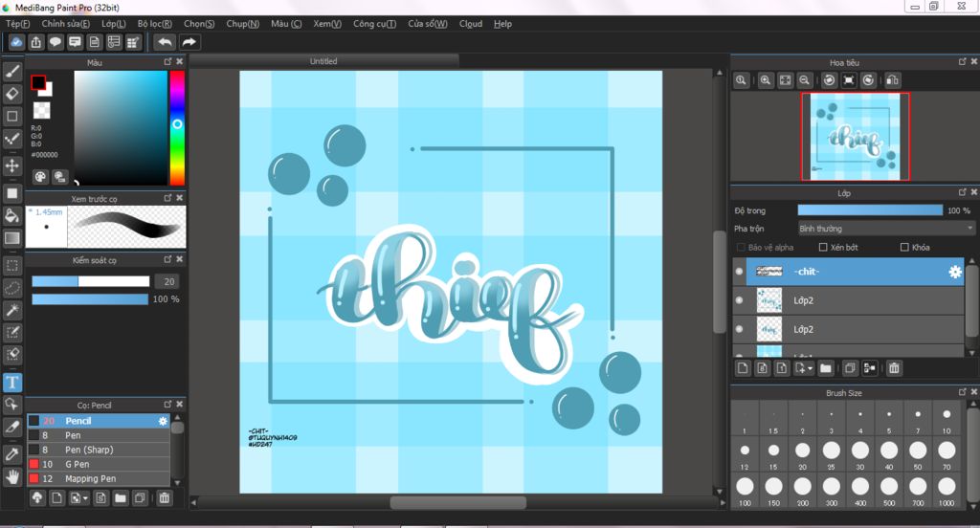980x528 pixels.
Task: Open the Công cụ(T) menu
Action: tap(374, 24)
